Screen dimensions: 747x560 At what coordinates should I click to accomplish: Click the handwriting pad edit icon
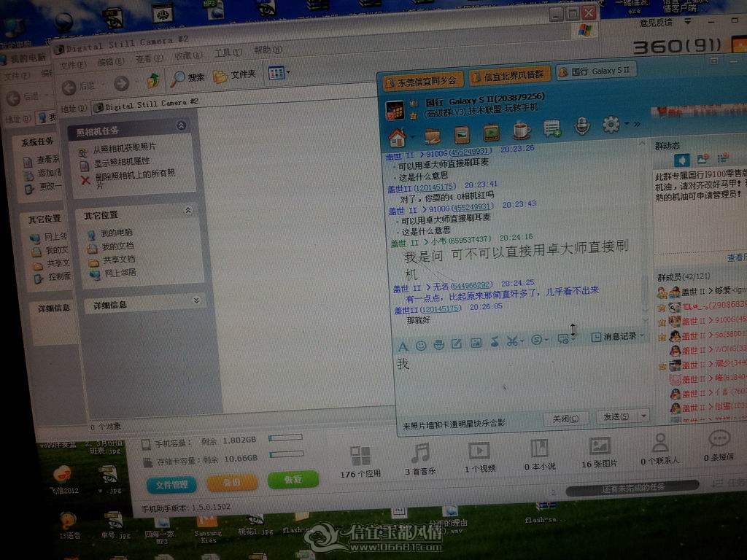click(457, 343)
